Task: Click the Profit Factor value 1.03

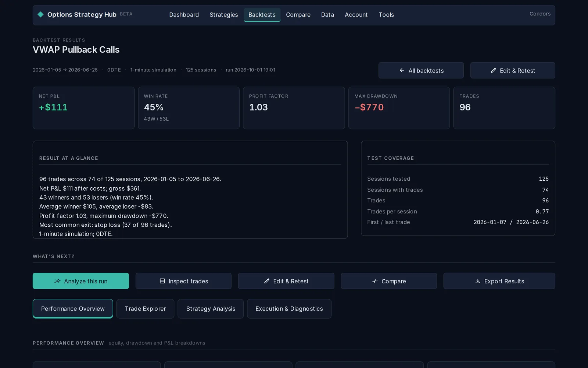Action: point(258,107)
